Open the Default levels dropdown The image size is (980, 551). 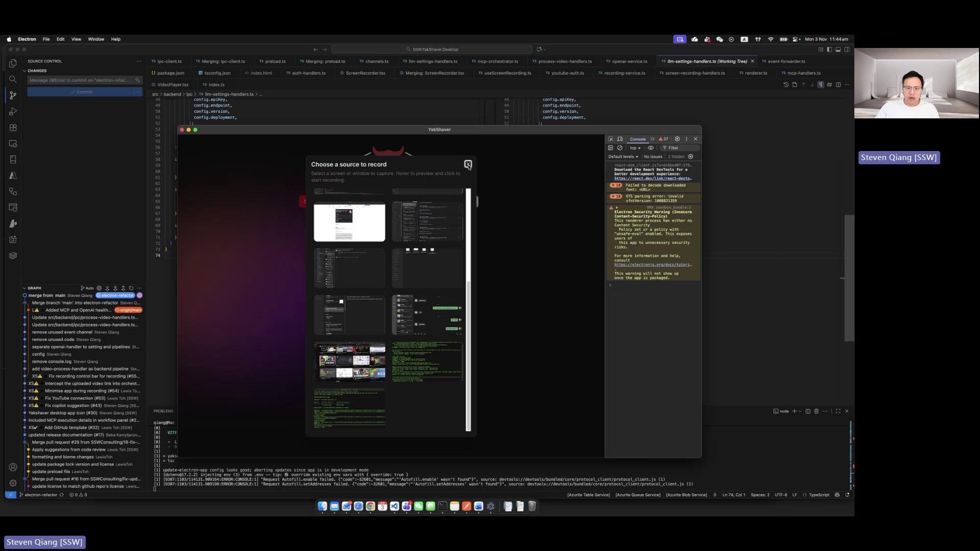[x=624, y=156]
